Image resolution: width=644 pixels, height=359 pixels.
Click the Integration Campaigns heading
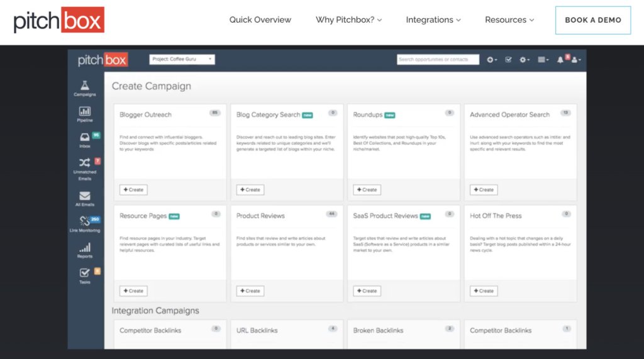click(x=155, y=311)
